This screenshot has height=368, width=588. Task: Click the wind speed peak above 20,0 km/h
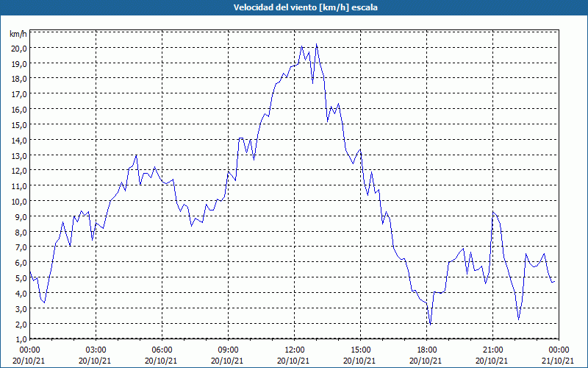point(317,44)
